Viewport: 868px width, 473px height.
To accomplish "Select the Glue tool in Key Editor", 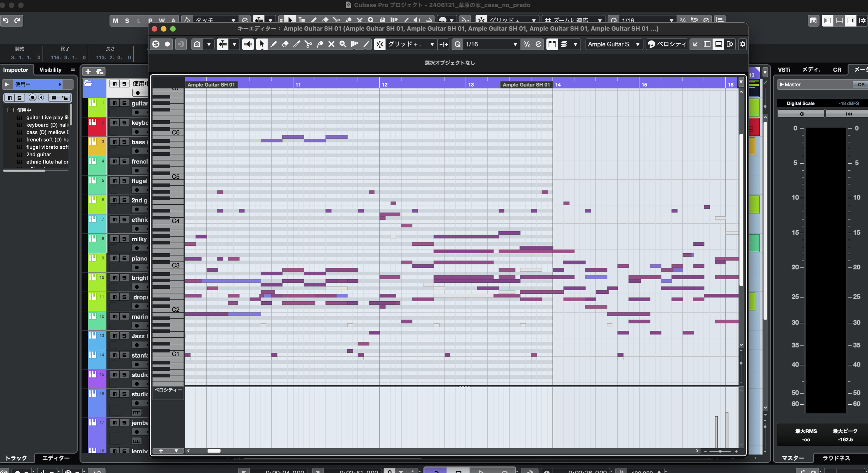I will 320,44.
